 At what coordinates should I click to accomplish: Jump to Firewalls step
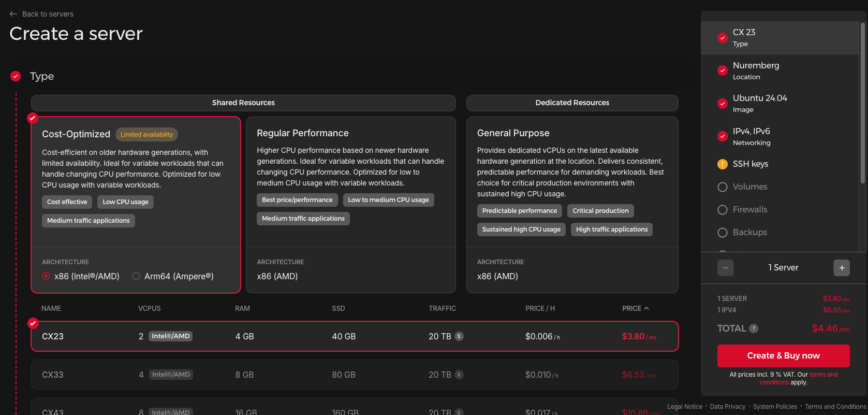pos(779,209)
